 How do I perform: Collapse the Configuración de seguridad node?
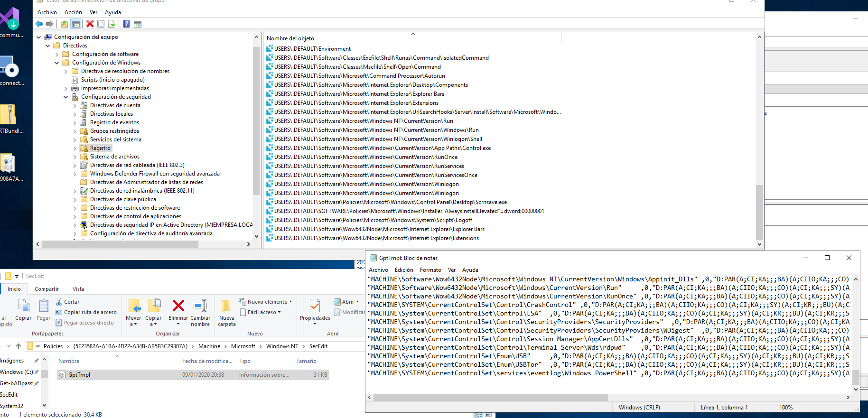pyautogui.click(x=66, y=97)
